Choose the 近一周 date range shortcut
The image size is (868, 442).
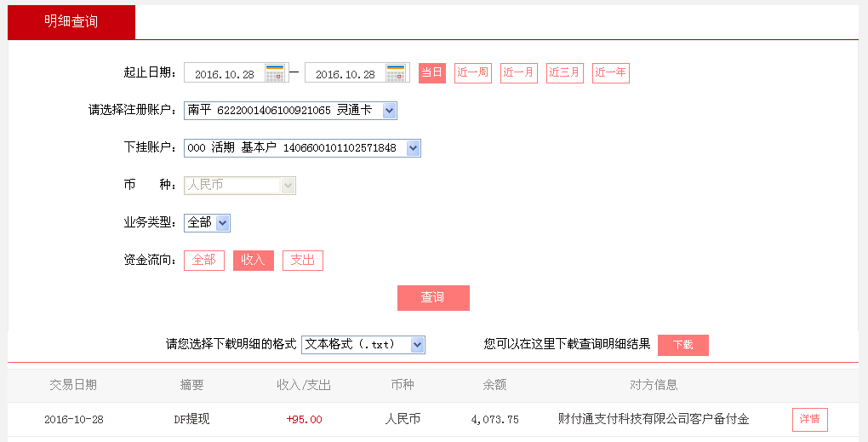coord(472,73)
